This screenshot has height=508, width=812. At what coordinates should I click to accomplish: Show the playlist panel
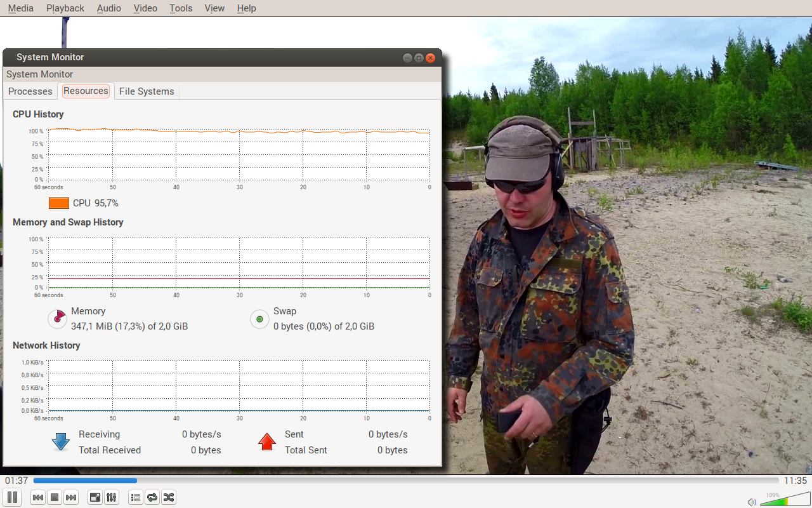point(135,497)
